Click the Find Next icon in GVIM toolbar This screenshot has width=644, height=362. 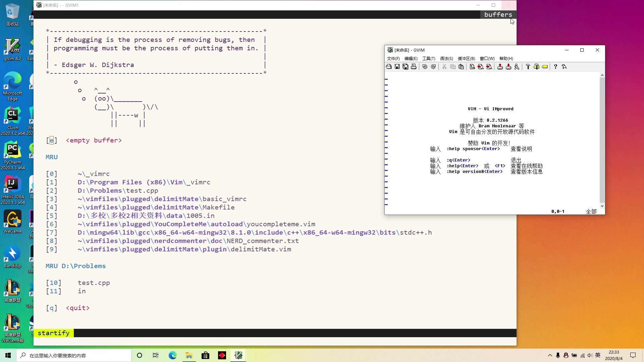pyautogui.click(x=481, y=67)
